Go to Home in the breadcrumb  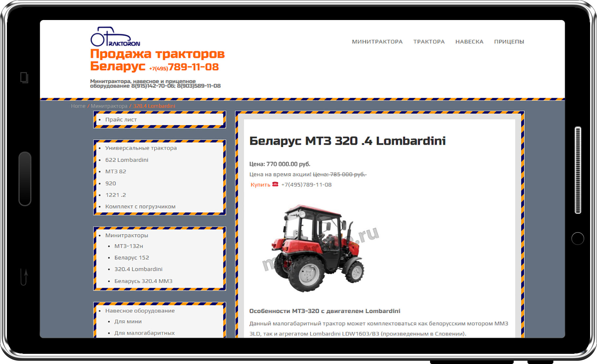(78, 106)
